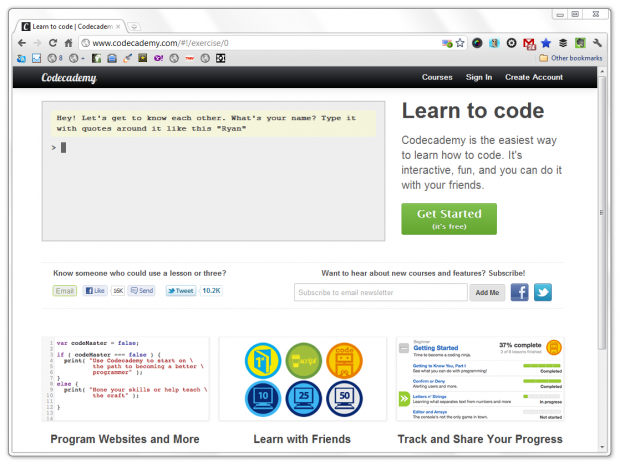The width and height of the screenshot is (620, 464).
Task: Click Sign In in the header
Action: tap(479, 77)
